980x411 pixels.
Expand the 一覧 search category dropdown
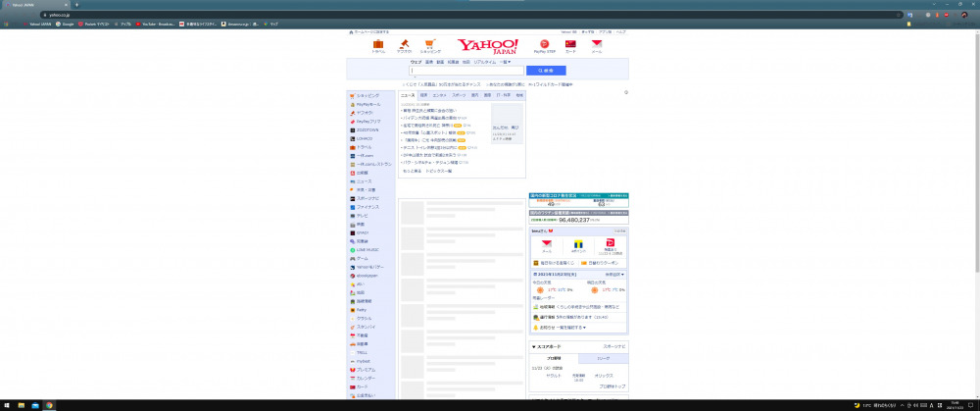(505, 62)
